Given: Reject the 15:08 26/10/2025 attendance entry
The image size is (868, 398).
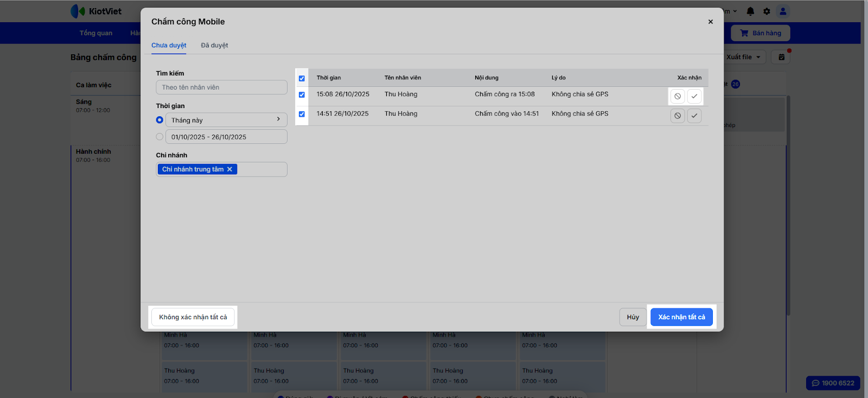Looking at the screenshot, I should 678,96.
